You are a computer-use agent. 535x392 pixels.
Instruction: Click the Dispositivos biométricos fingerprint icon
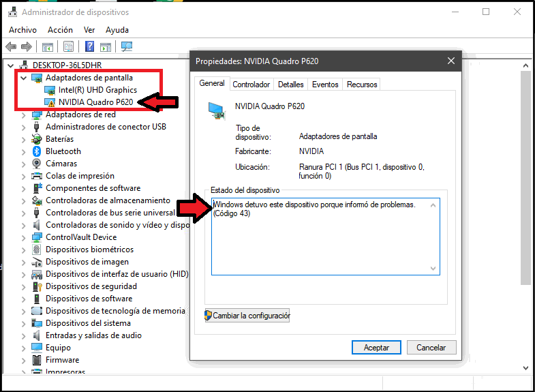pos(37,250)
